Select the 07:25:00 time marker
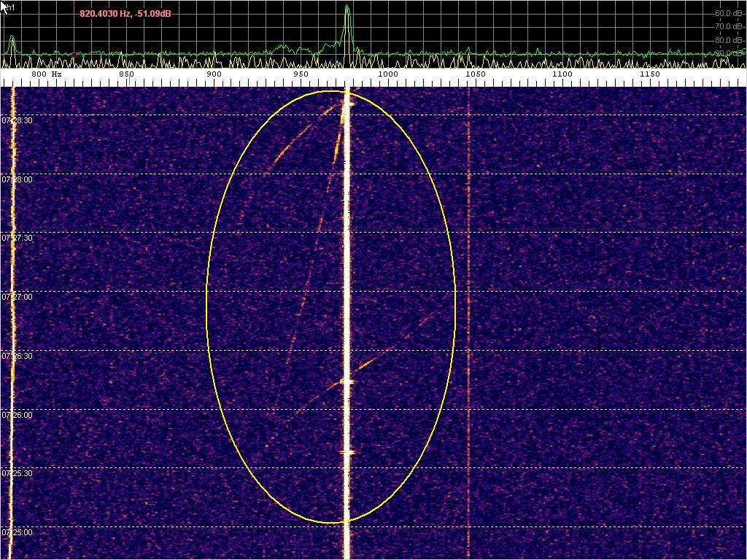 pyautogui.click(x=17, y=533)
